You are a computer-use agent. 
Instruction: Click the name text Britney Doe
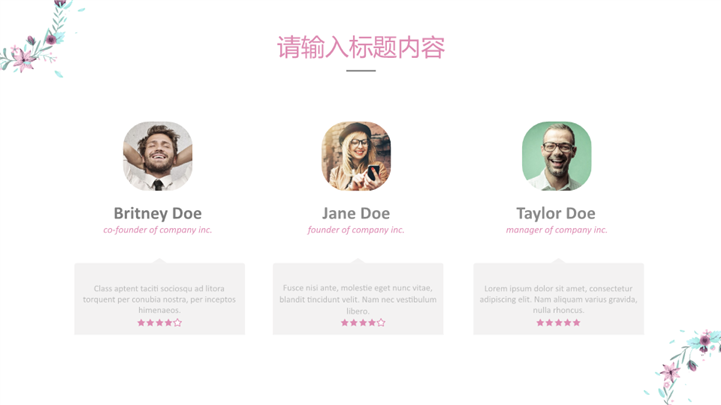coord(158,213)
